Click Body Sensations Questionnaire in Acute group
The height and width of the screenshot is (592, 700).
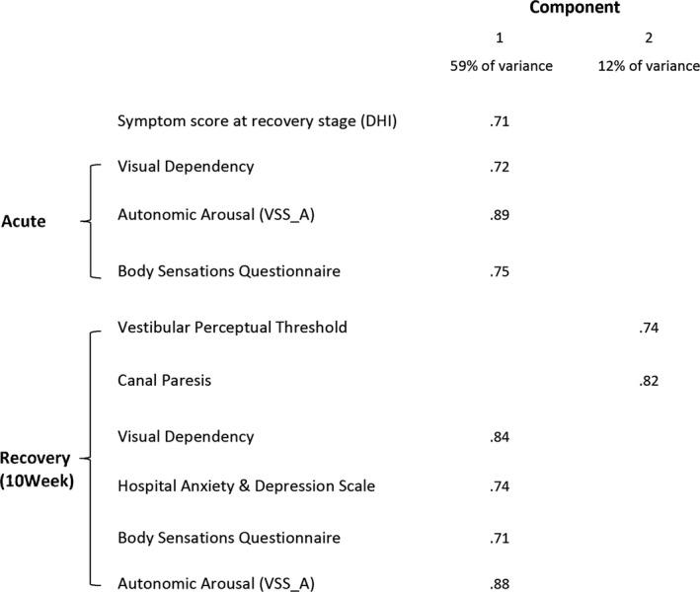pos(229,270)
